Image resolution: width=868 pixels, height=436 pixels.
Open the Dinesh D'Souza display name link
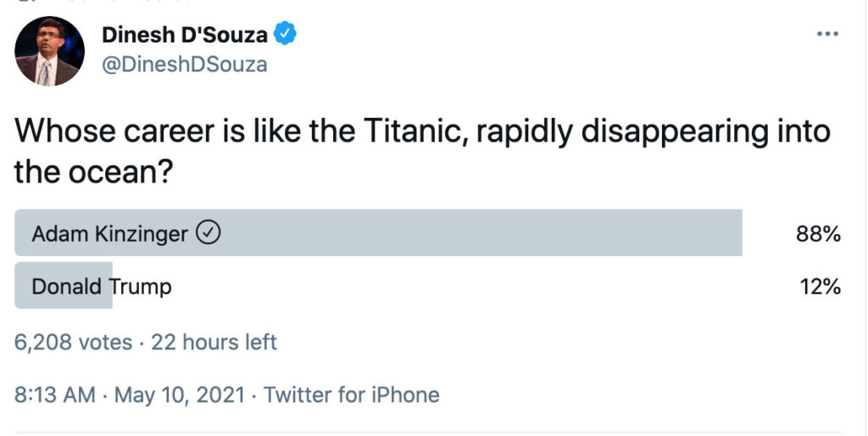(185, 35)
